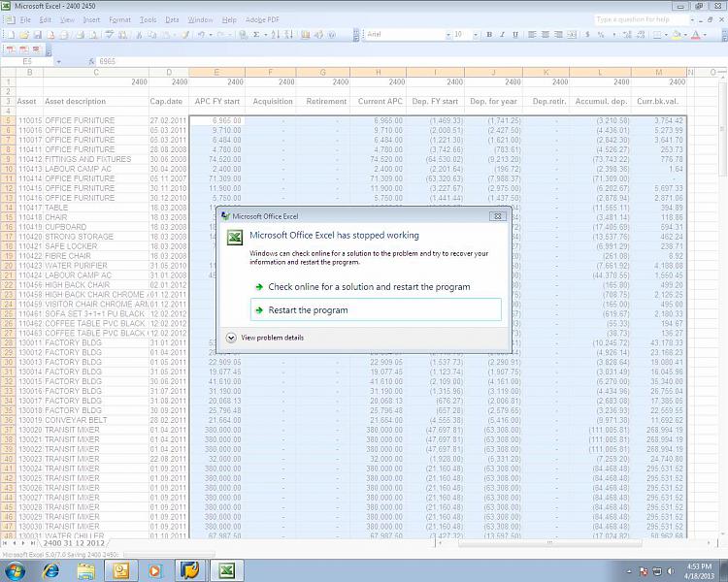Click the Windows Start button

tap(15, 570)
